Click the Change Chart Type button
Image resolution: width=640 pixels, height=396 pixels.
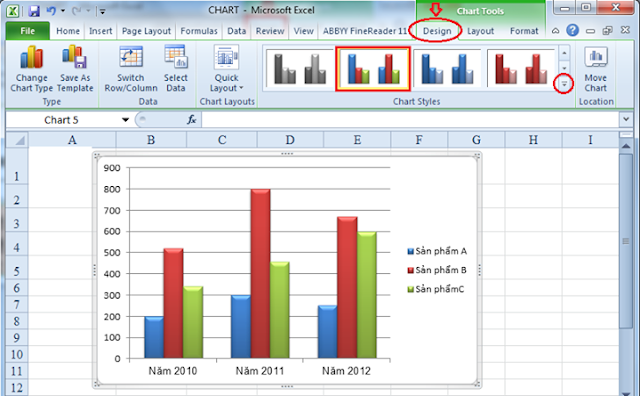31,69
